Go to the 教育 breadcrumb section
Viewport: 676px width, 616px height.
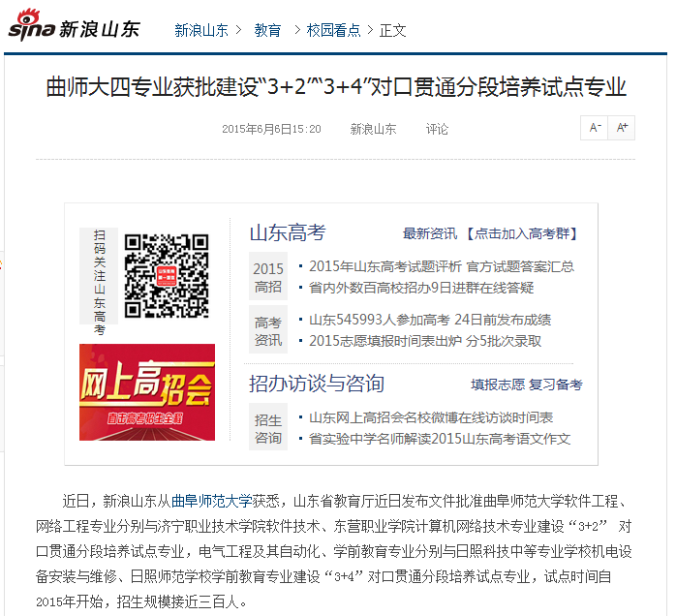pos(267,31)
